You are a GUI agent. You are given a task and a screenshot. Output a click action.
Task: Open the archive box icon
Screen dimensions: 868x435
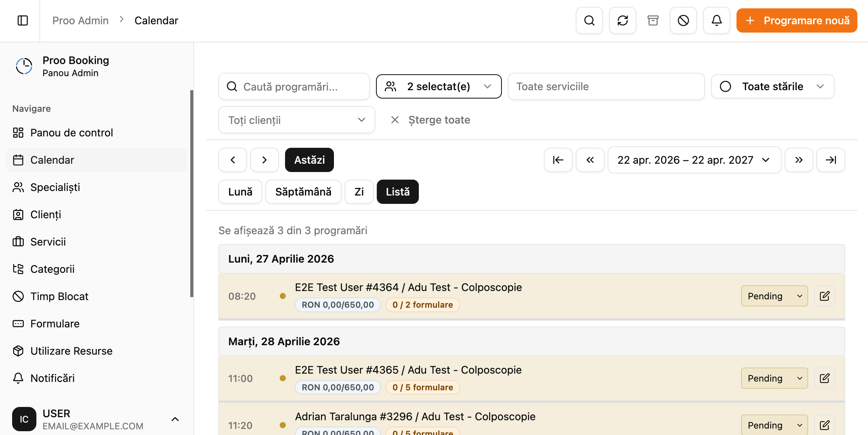653,20
